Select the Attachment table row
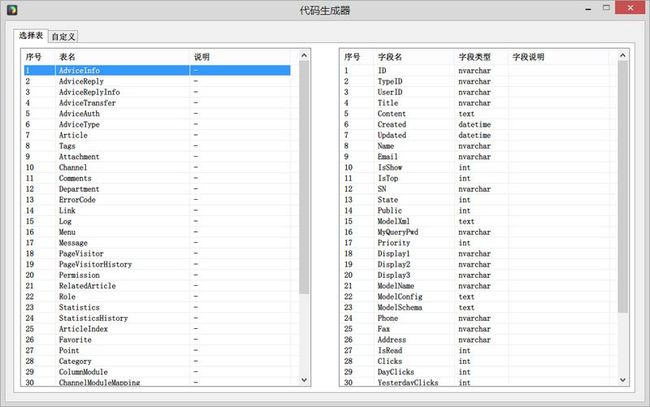650x407 pixels. 157,157
